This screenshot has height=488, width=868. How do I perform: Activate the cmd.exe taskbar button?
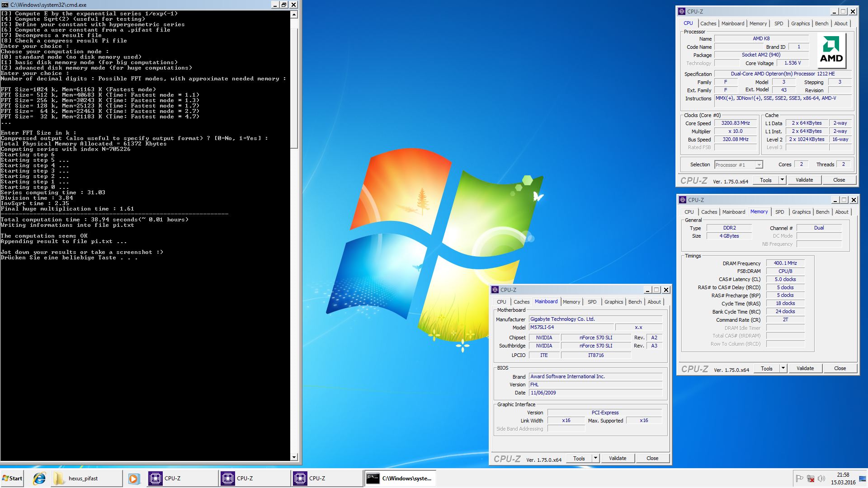pyautogui.click(x=400, y=479)
